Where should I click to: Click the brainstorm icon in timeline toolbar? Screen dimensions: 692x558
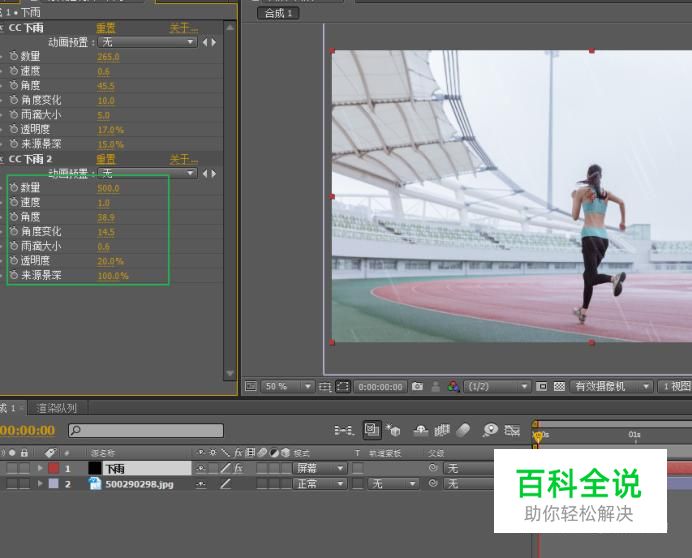click(490, 430)
